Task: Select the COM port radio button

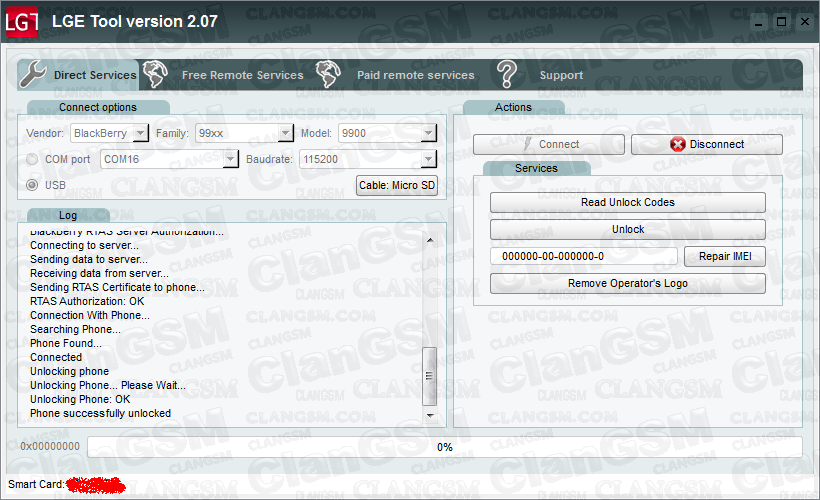Action: pos(32,159)
